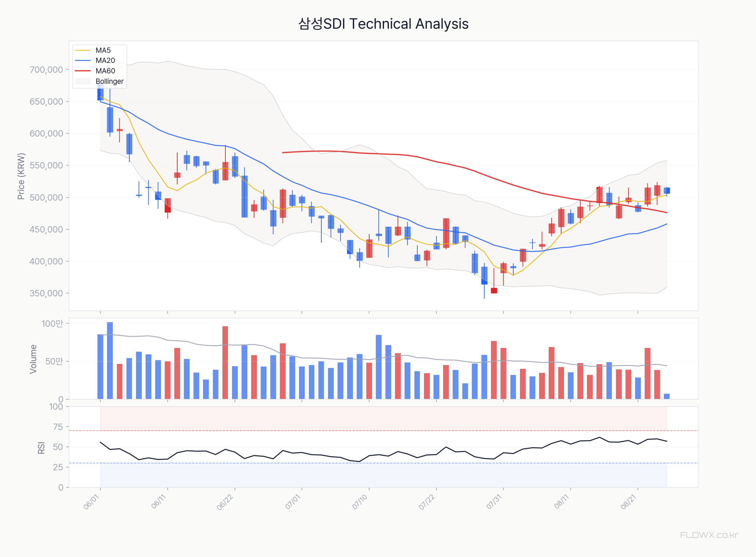This screenshot has height=557, width=756.
Task: Click the 550,000 price tick label
Action: coord(46,166)
